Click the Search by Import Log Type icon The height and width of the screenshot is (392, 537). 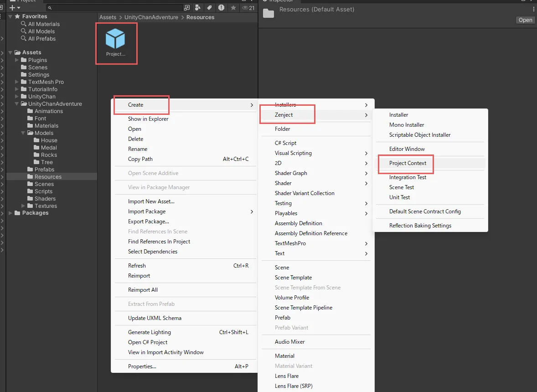[221, 8]
